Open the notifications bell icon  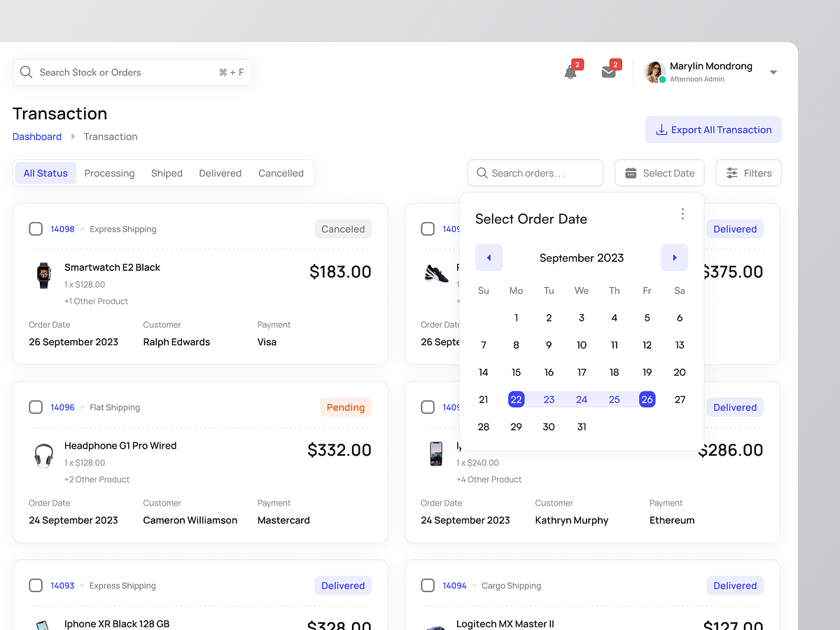(x=570, y=72)
